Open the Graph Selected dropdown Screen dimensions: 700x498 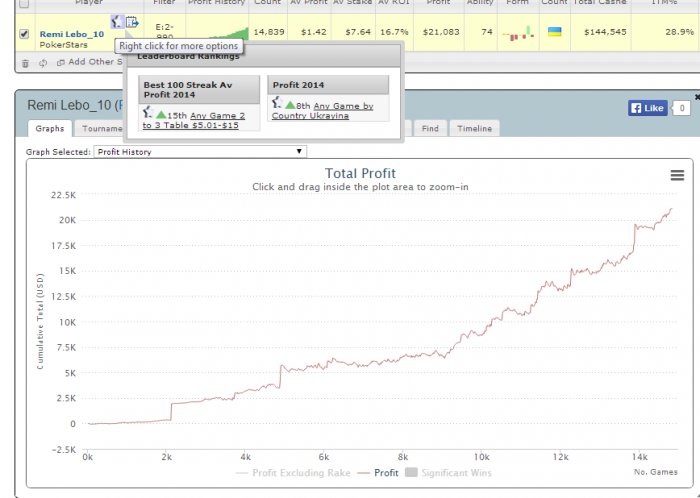[200, 151]
